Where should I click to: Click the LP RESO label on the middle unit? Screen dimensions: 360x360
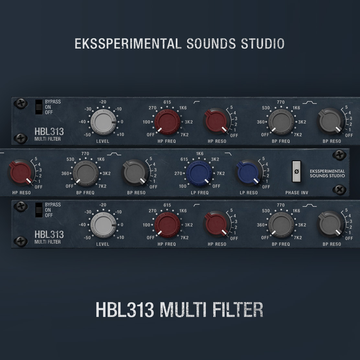click(x=249, y=193)
